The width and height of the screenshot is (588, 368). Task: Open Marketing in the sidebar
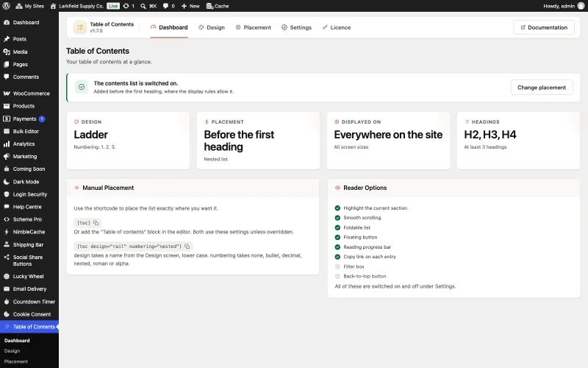click(x=29, y=156)
